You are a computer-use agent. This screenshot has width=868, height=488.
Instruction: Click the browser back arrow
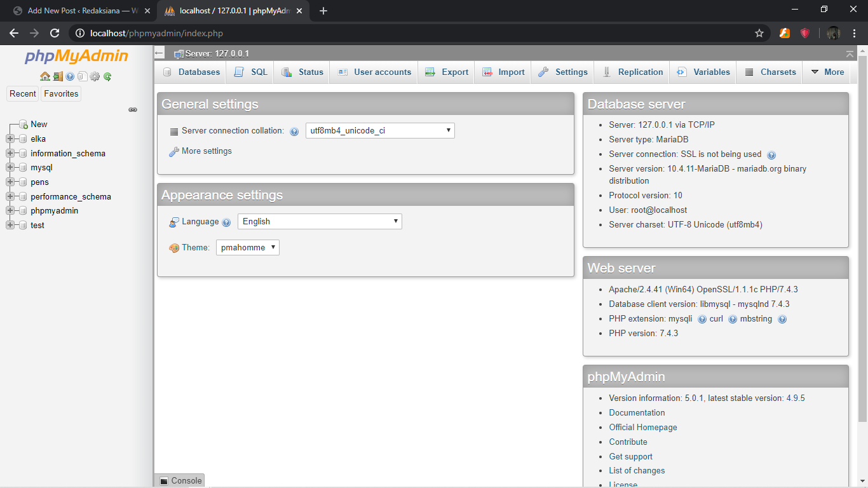[x=14, y=33]
